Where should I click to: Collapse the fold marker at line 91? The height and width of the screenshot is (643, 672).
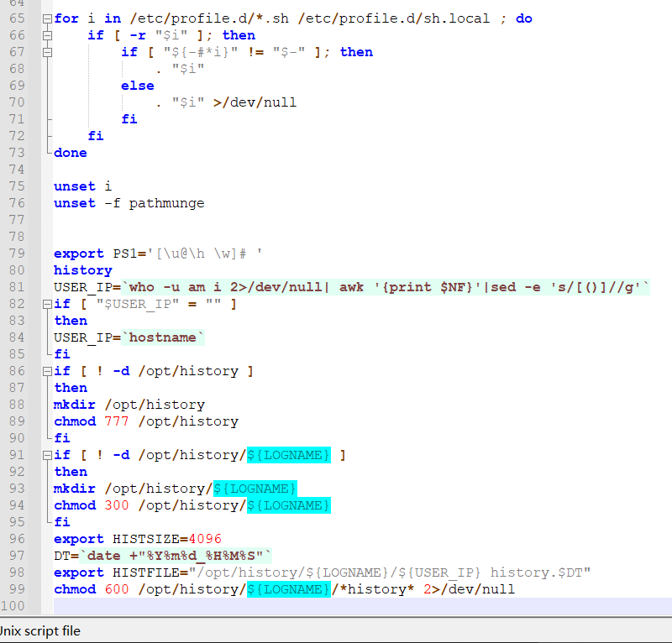tap(47, 455)
